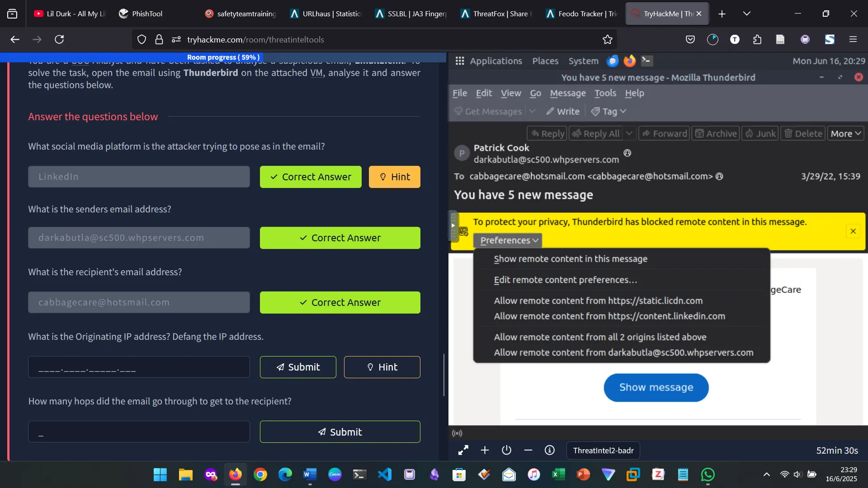Viewport: 868px width, 488px height.
Task: Open the More dropdown in message header
Action: [x=845, y=133]
